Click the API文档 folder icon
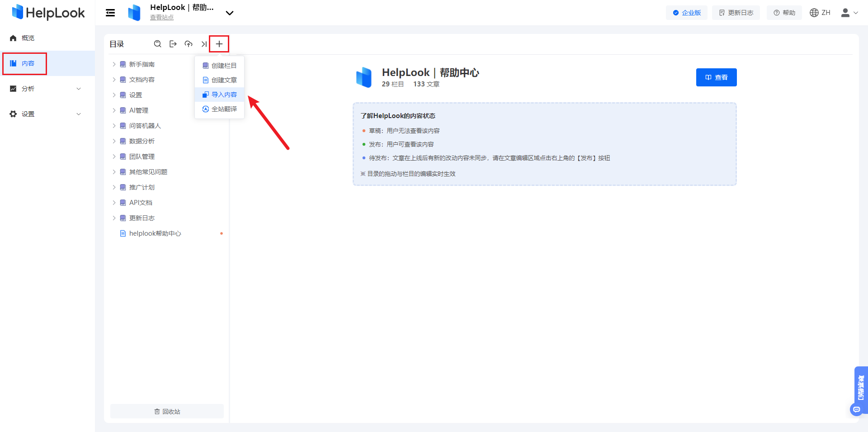This screenshot has width=868, height=432. [x=123, y=203]
